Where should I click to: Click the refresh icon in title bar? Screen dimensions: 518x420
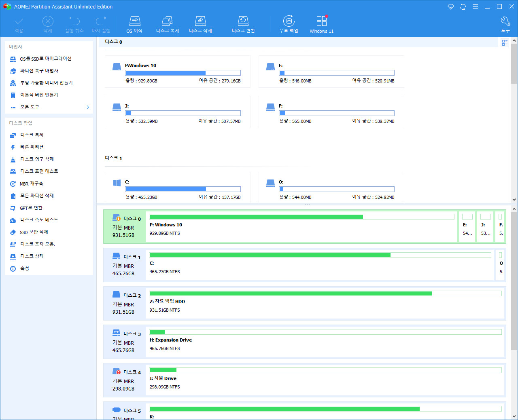coord(463,7)
